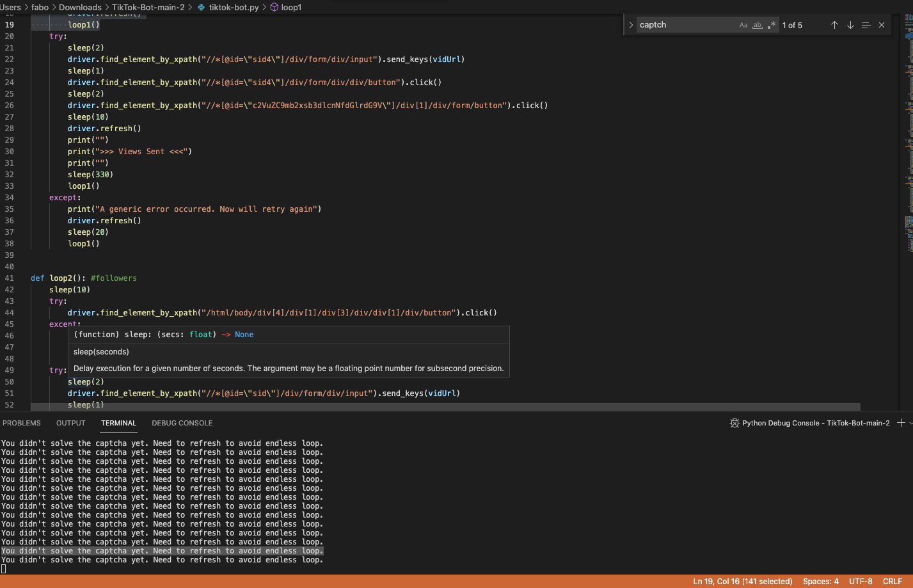Viewport: 913px width, 588px height.
Task: Click 'Ln 19, Col 16 (141 selected)' status
Action: 743,582
